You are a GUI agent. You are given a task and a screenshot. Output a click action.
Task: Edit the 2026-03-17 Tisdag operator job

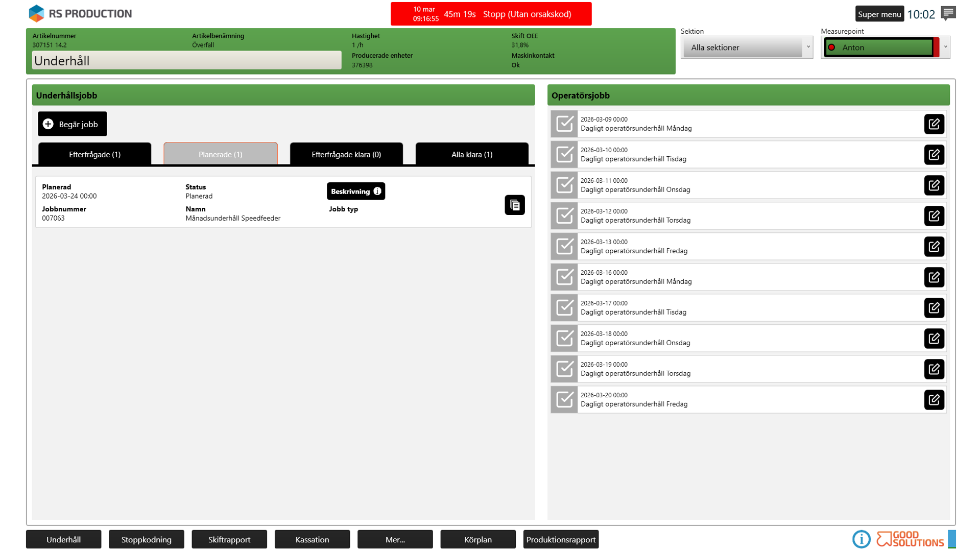pyautogui.click(x=934, y=308)
